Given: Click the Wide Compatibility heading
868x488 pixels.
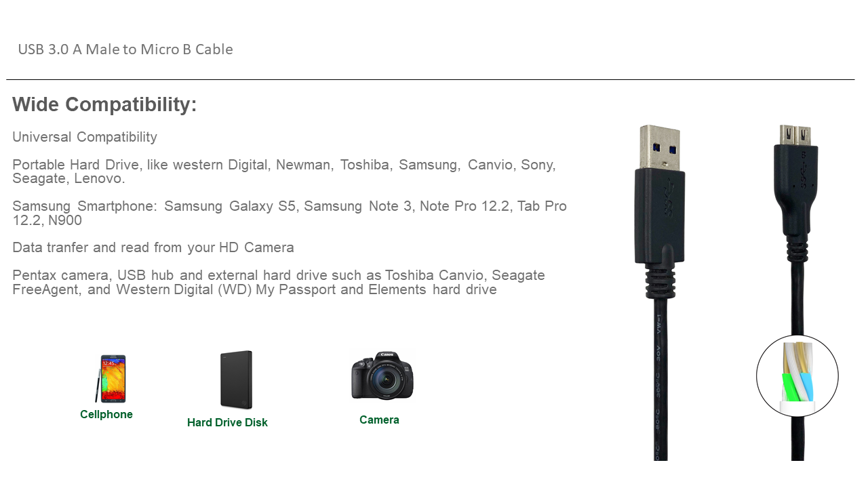Looking at the screenshot, I should point(104,104).
